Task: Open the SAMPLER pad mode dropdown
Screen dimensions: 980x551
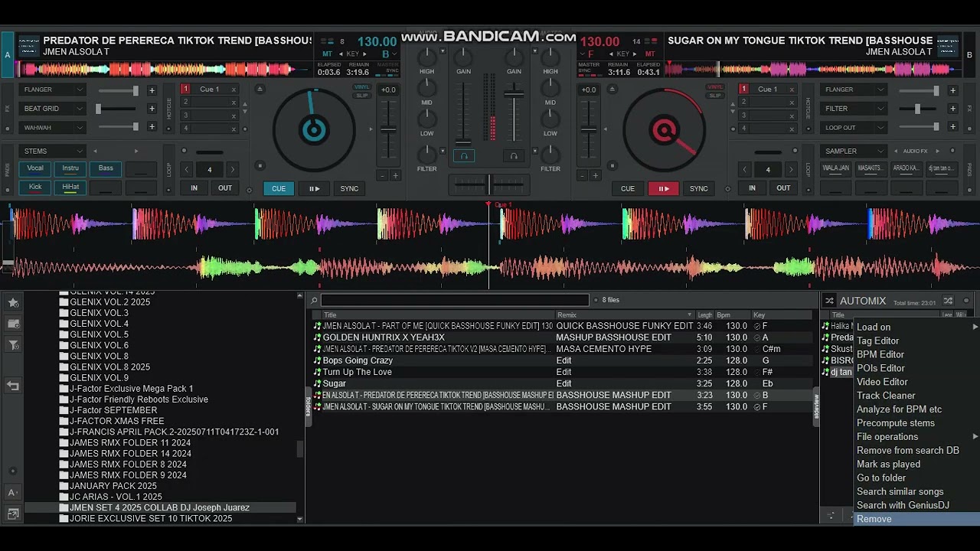Action: click(854, 151)
